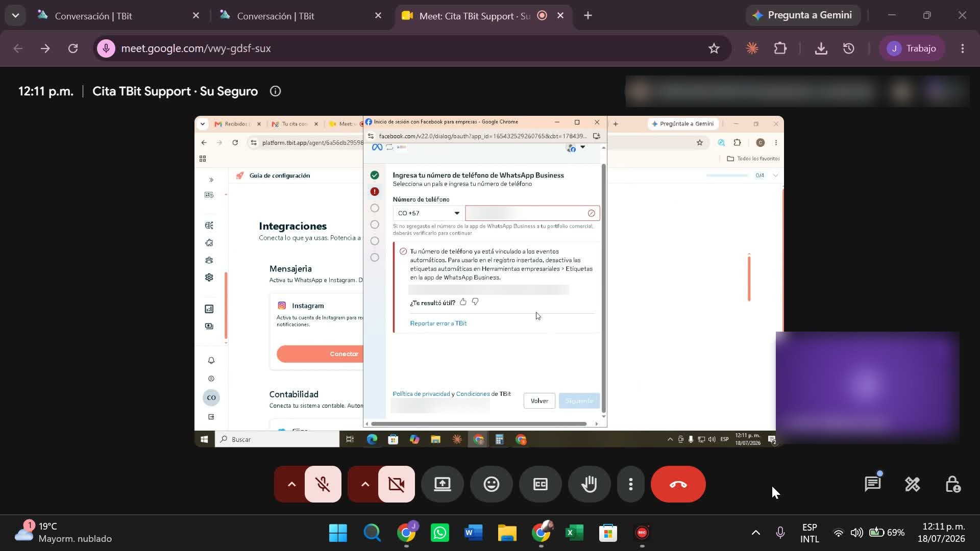The image size is (980, 551).
Task: Open the volume control in system tray
Action: (x=856, y=533)
